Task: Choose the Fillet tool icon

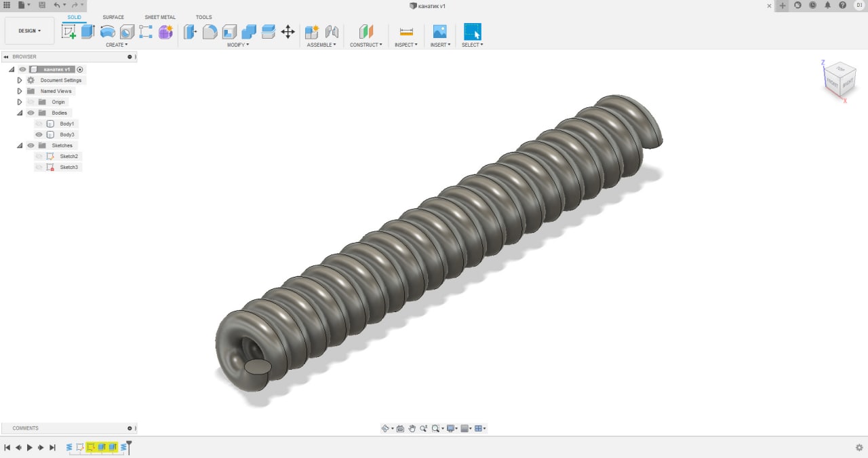Action: tap(210, 31)
